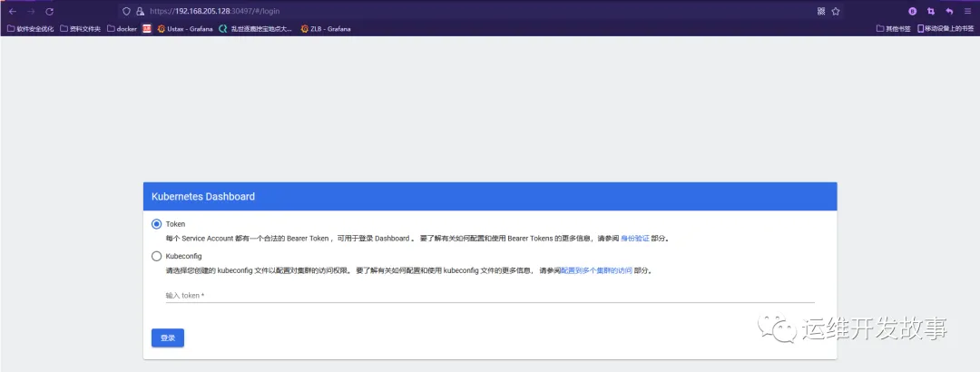Open the 其他书签 folder
Image resolution: width=980 pixels, height=372 pixels.
point(893,29)
